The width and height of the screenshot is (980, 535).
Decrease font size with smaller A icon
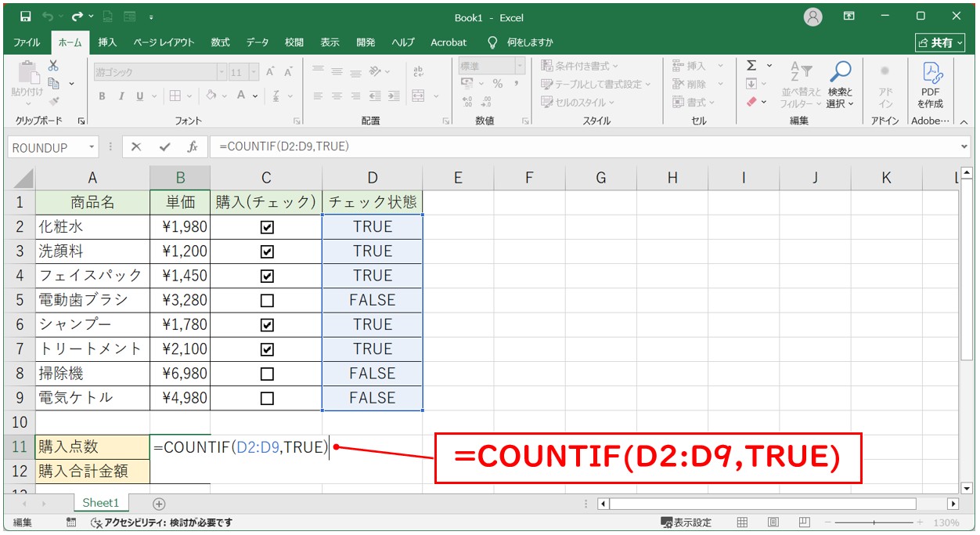[287, 71]
